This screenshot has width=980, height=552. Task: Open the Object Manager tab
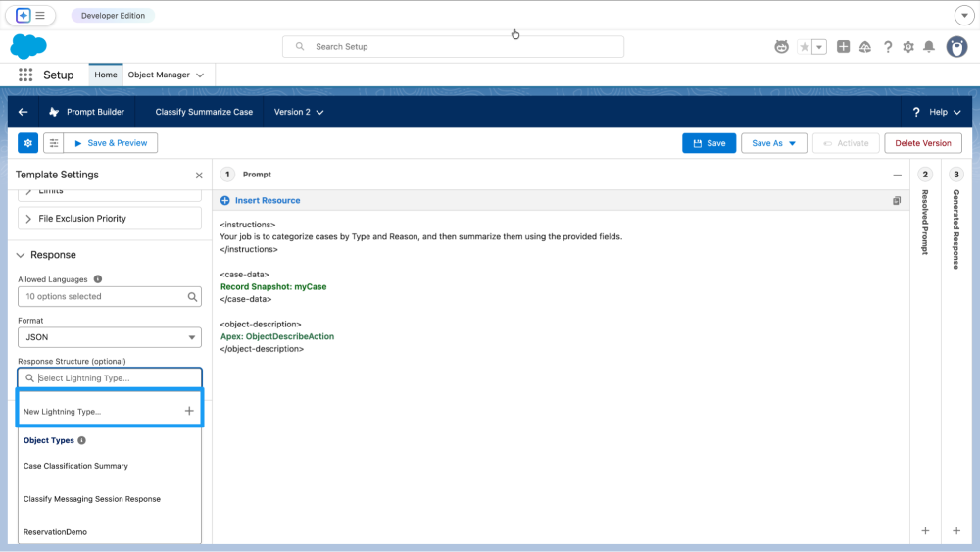tap(159, 75)
